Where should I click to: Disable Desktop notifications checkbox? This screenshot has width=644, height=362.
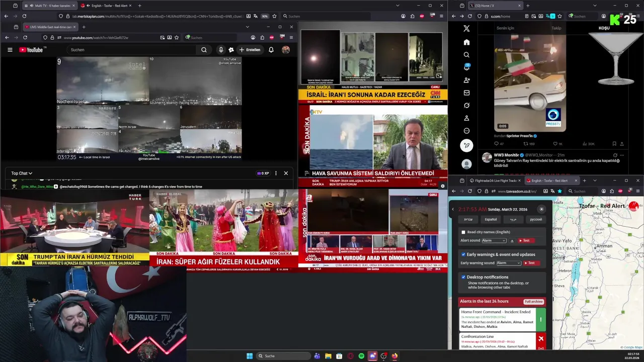point(463,277)
